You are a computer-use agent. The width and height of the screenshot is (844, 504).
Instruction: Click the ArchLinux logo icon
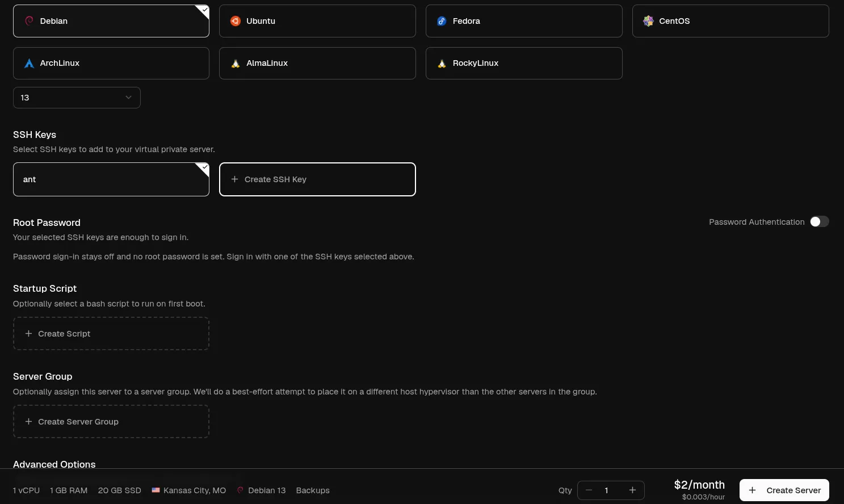[x=29, y=63]
